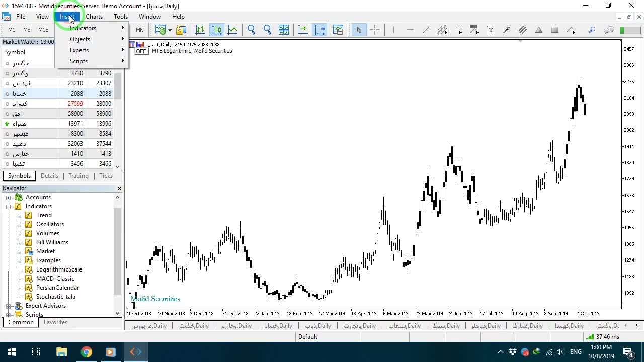Select the Draw Trendline tool
The image size is (644, 362).
[x=426, y=30]
